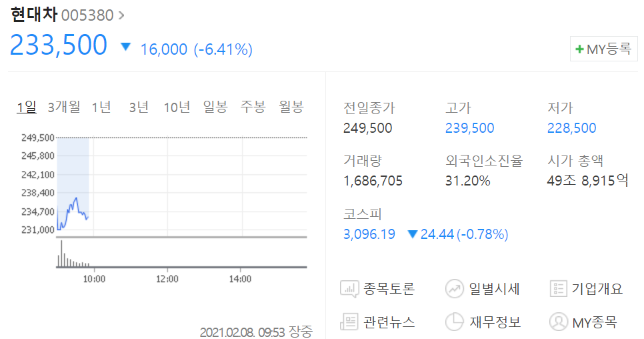Click the 코스피 label
This screenshot has width=644, height=339.
363,214
